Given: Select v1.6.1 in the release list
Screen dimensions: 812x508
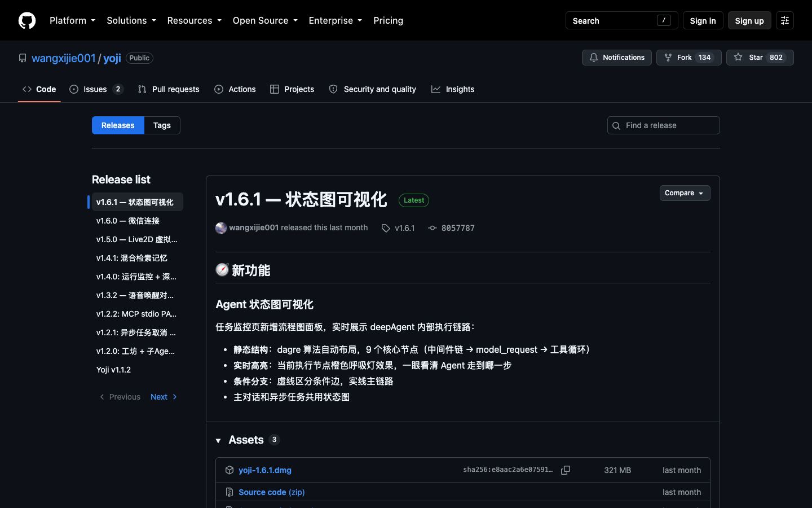Looking at the screenshot, I should point(138,202).
